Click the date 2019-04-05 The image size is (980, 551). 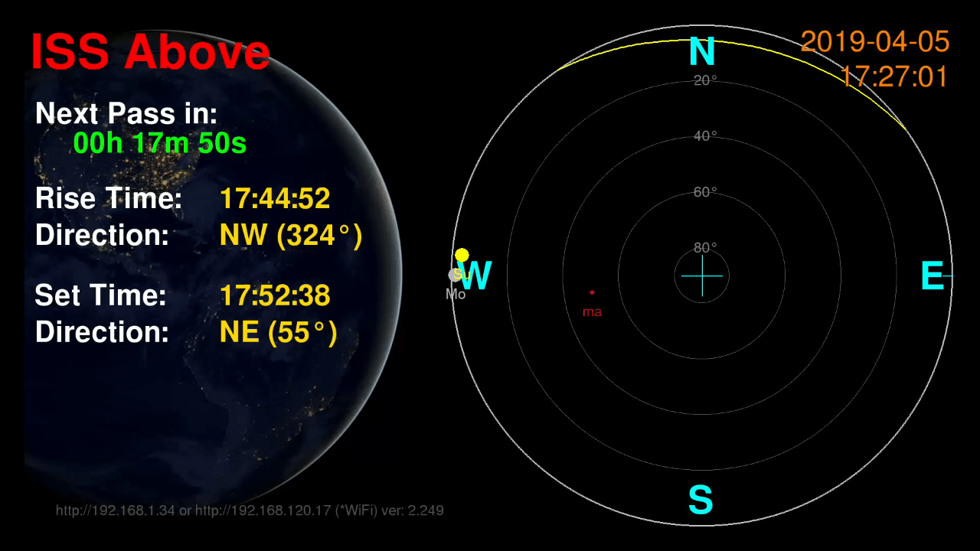875,41
